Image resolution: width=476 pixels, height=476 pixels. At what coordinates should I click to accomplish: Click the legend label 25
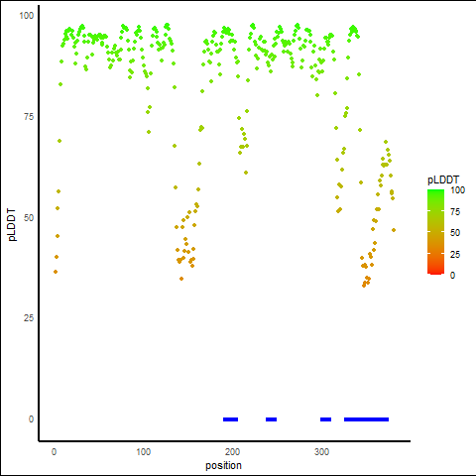click(x=455, y=254)
